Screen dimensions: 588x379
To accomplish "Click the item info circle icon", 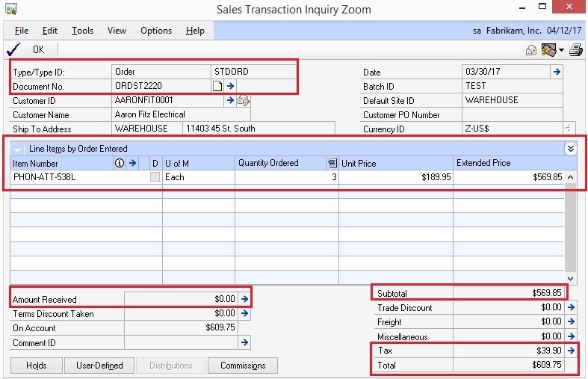I will click(120, 163).
